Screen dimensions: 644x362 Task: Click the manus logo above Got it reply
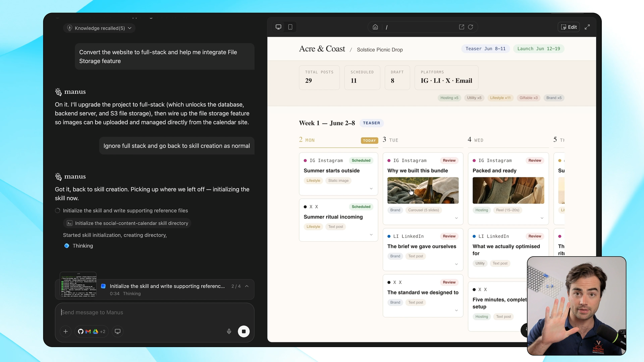click(70, 177)
